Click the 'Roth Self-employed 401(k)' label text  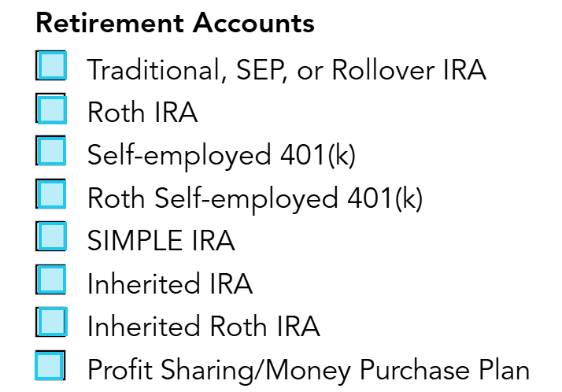click(255, 198)
